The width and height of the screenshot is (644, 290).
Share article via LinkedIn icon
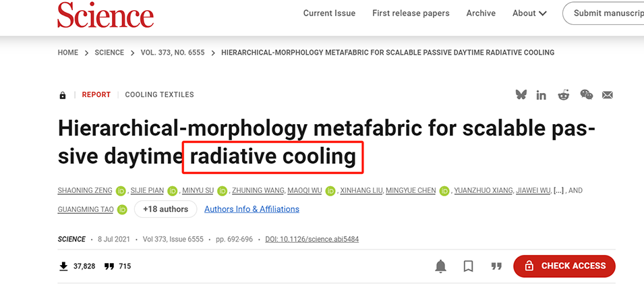(541, 95)
